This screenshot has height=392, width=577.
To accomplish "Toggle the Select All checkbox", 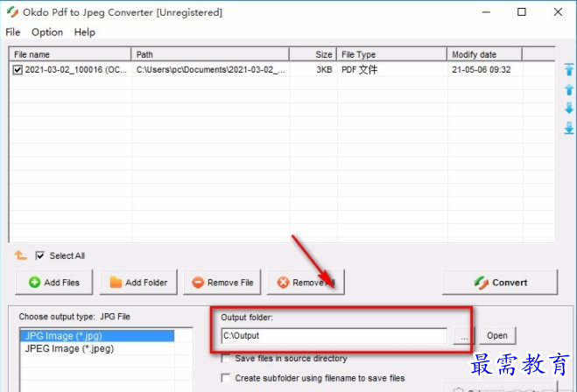I will (39, 255).
